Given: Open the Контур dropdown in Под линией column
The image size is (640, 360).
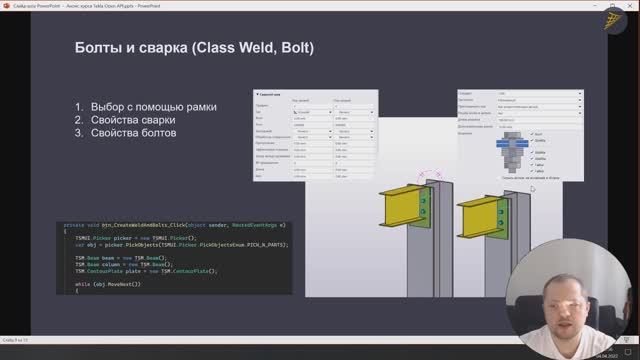Looking at the screenshot, I should pos(354,131).
